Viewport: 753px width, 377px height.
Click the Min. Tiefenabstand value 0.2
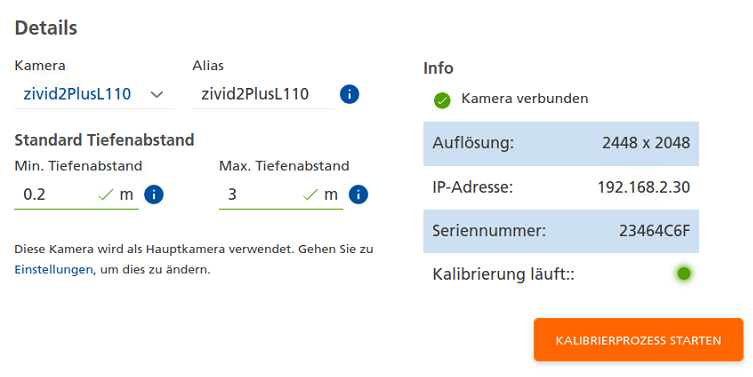point(35,195)
